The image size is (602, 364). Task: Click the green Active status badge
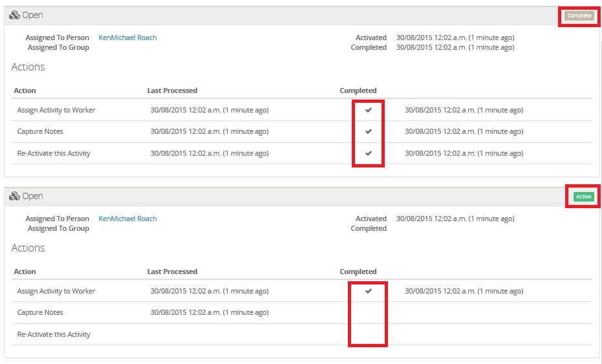pos(583,197)
